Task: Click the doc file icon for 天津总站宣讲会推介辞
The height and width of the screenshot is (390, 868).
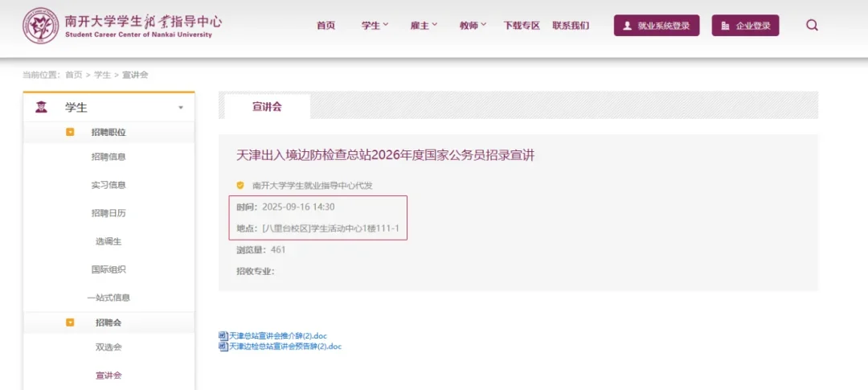Action: 223,335
